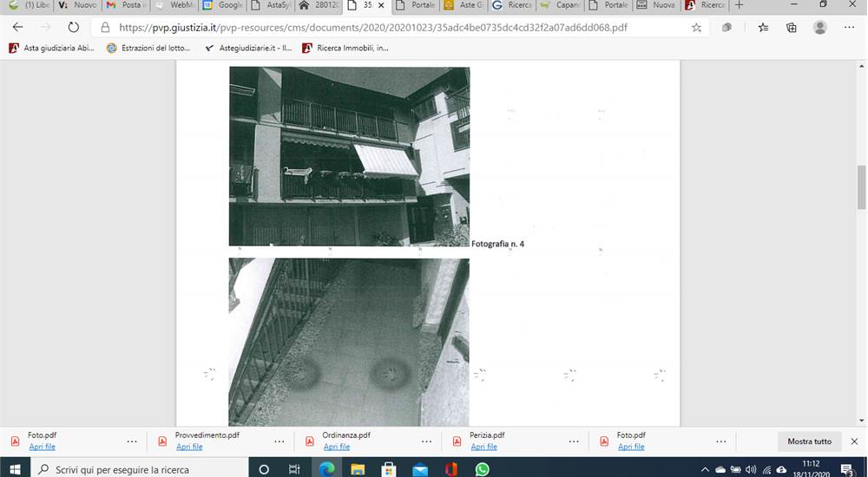
Task: Switch to the Aste G tab
Action: click(x=464, y=5)
